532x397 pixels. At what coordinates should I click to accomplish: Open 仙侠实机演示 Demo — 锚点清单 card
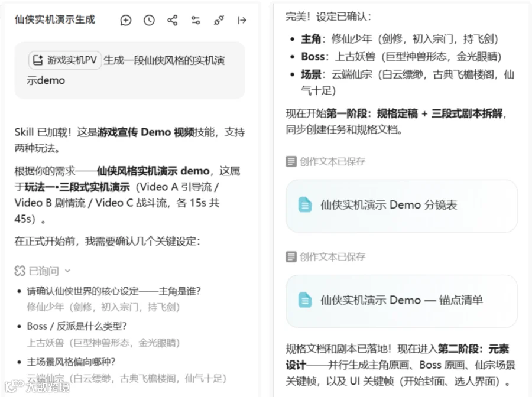401,301
